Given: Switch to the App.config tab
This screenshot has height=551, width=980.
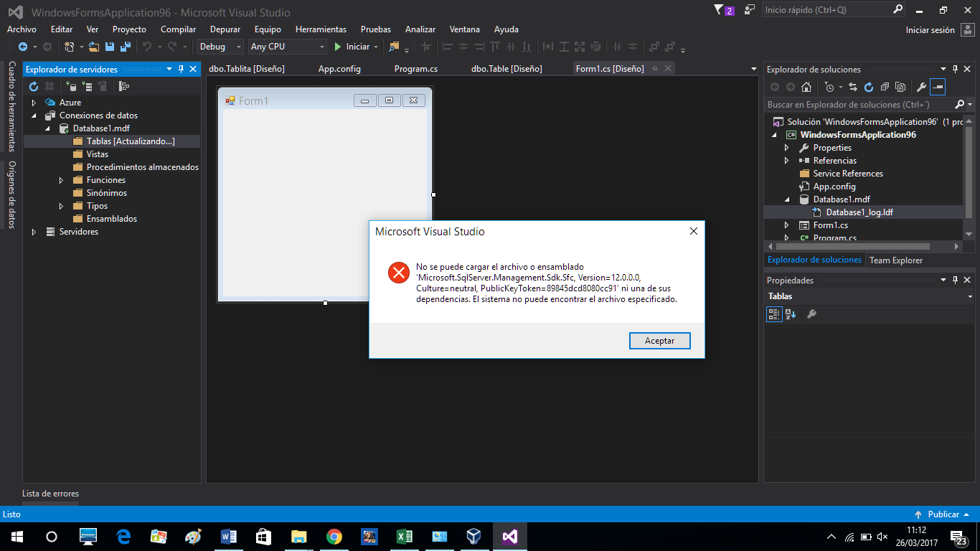Looking at the screenshot, I should (x=339, y=69).
